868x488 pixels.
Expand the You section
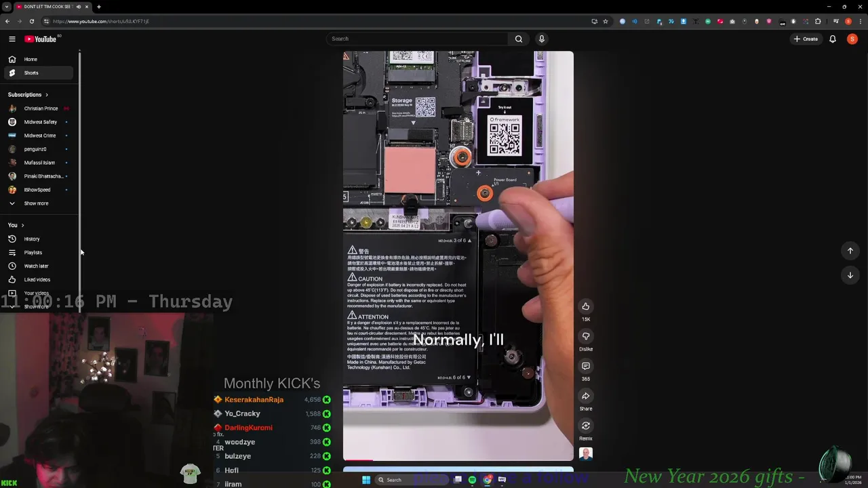(16, 225)
